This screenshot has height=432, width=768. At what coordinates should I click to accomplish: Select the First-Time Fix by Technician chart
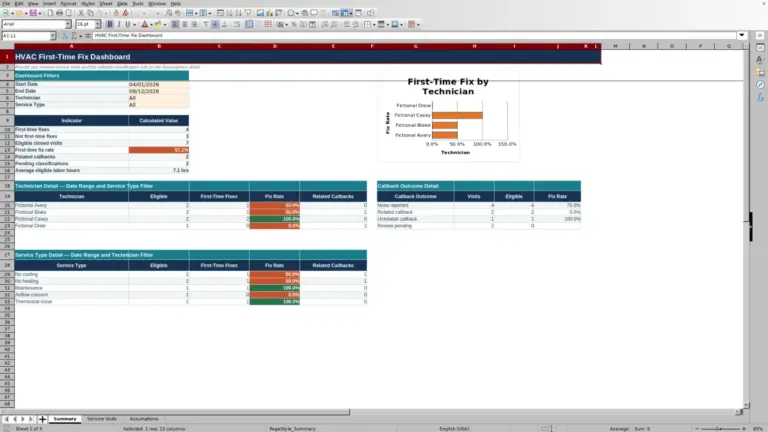448,116
